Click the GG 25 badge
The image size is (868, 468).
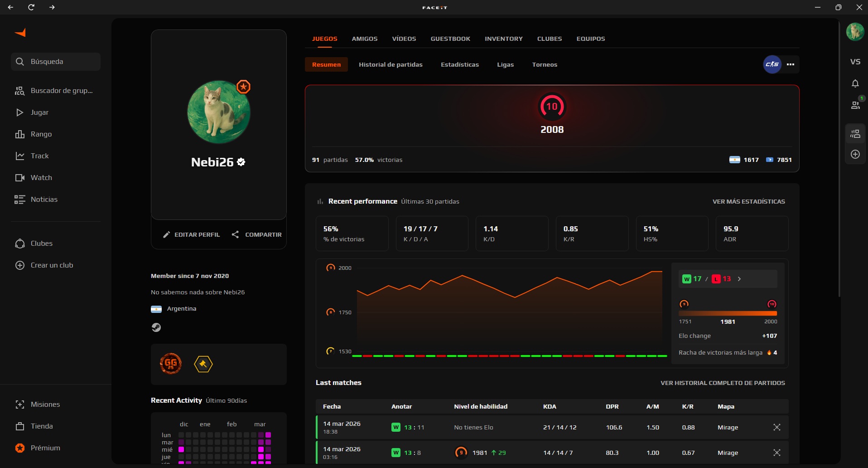click(x=171, y=364)
